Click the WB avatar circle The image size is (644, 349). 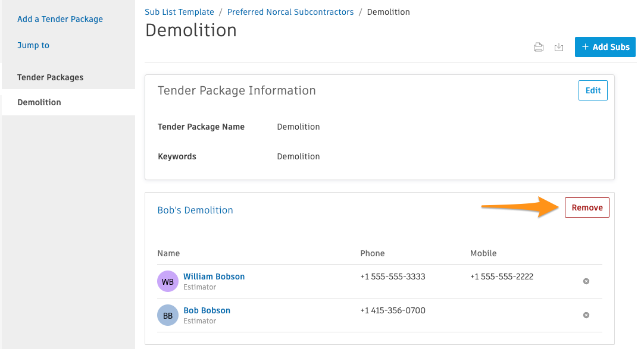point(168,281)
